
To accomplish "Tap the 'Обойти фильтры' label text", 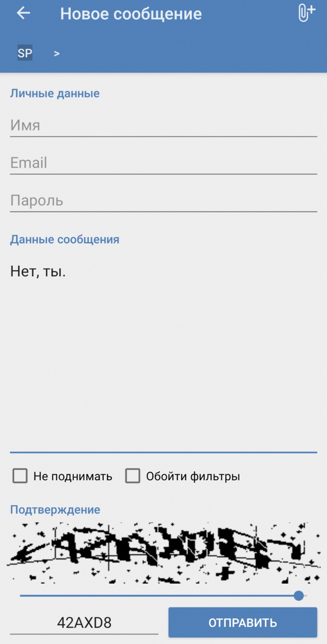I will (x=193, y=476).
